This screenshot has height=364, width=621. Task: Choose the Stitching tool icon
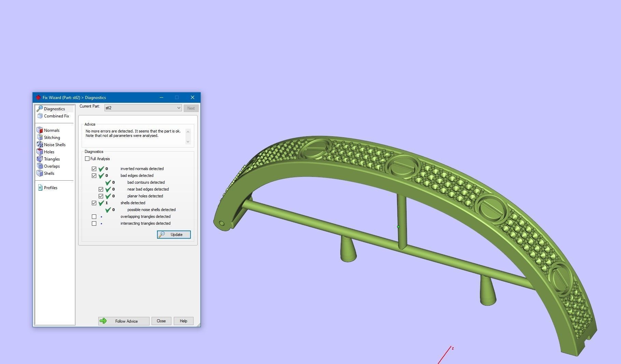pyautogui.click(x=40, y=137)
